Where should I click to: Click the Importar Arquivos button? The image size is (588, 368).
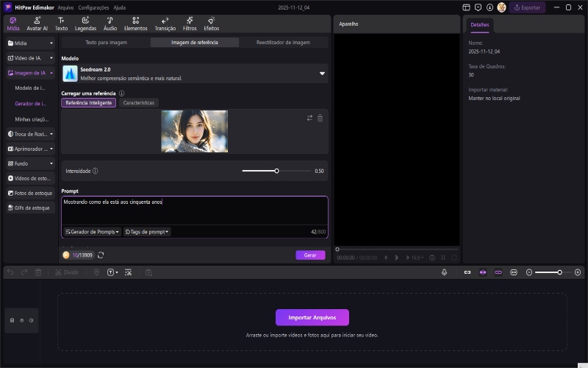312,317
